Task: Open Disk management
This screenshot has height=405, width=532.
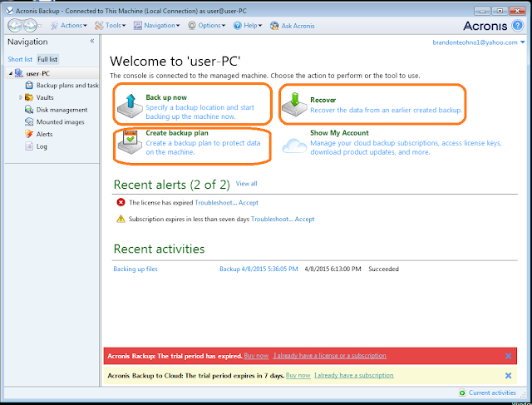Action: pos(62,110)
